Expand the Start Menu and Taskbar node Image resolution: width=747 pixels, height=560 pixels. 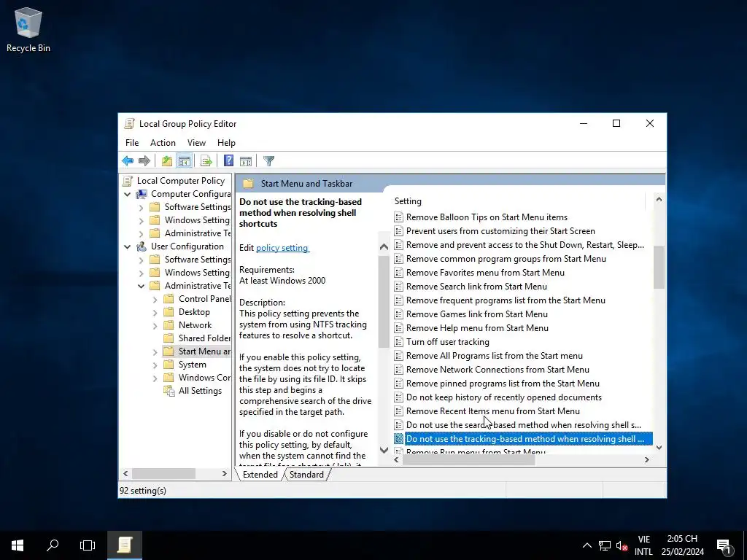pos(155,352)
